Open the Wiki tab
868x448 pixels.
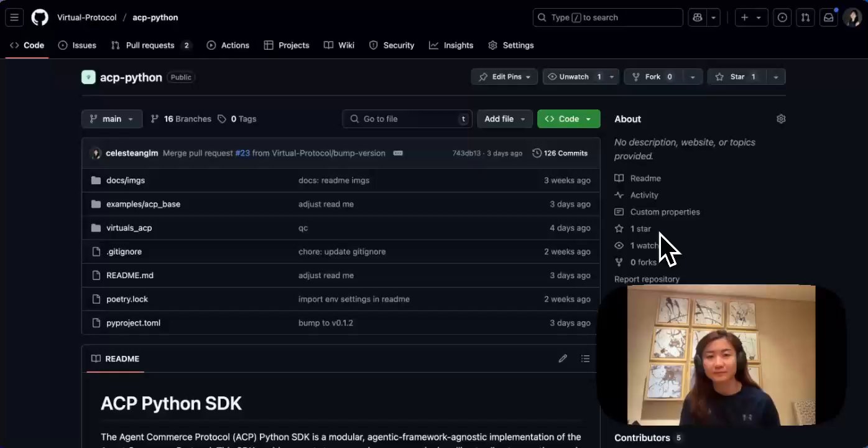(339, 45)
